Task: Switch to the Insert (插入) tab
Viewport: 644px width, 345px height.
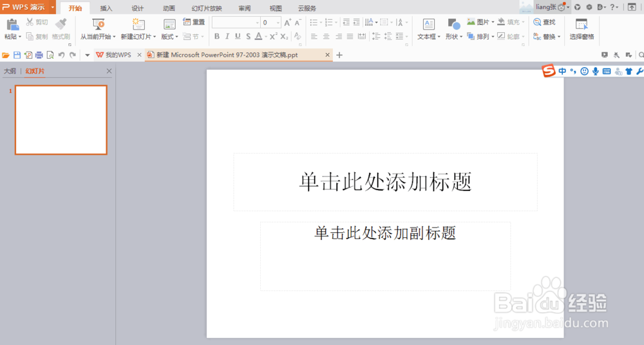Action: click(106, 8)
